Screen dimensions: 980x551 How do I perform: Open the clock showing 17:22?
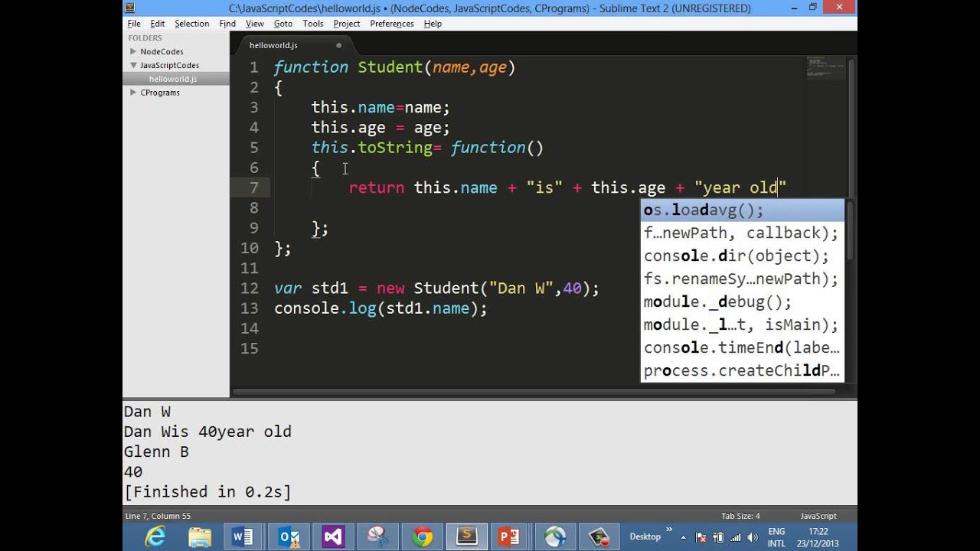pos(818,537)
